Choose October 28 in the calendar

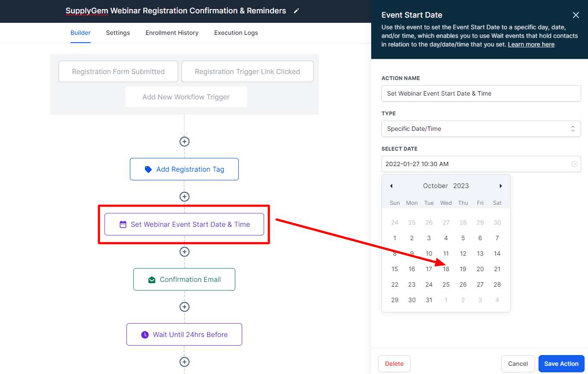click(x=497, y=284)
